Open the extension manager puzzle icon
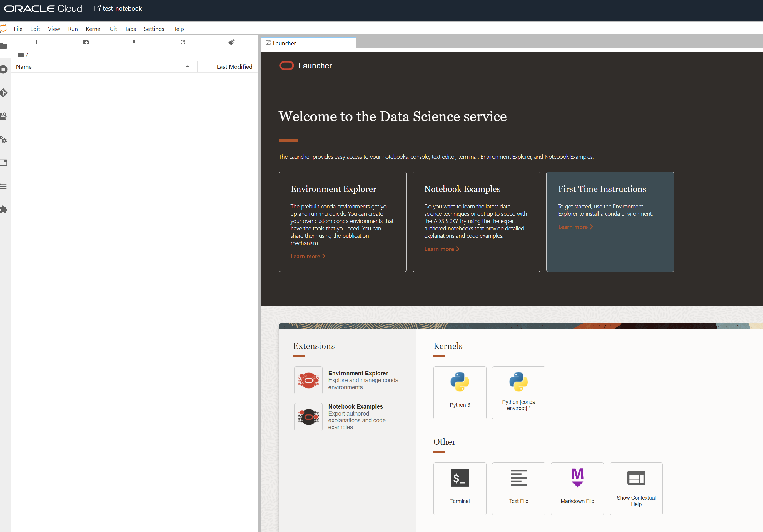 click(3, 210)
